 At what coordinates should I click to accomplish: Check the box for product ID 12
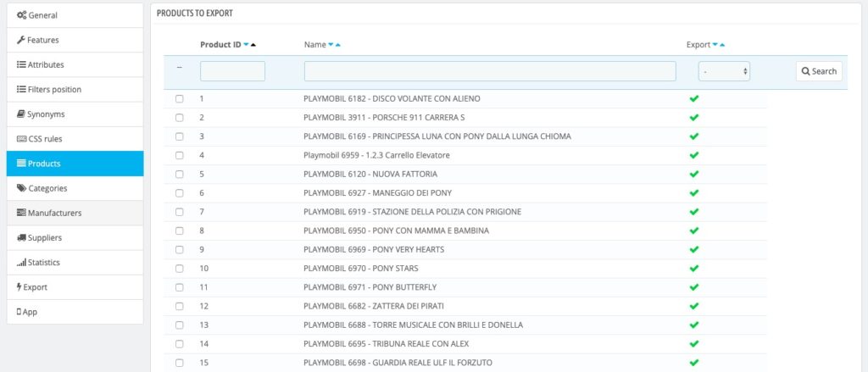point(180,306)
